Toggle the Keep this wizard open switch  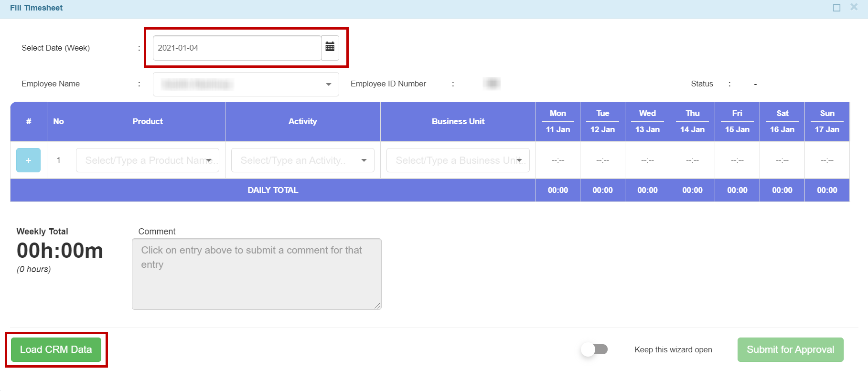pos(594,349)
